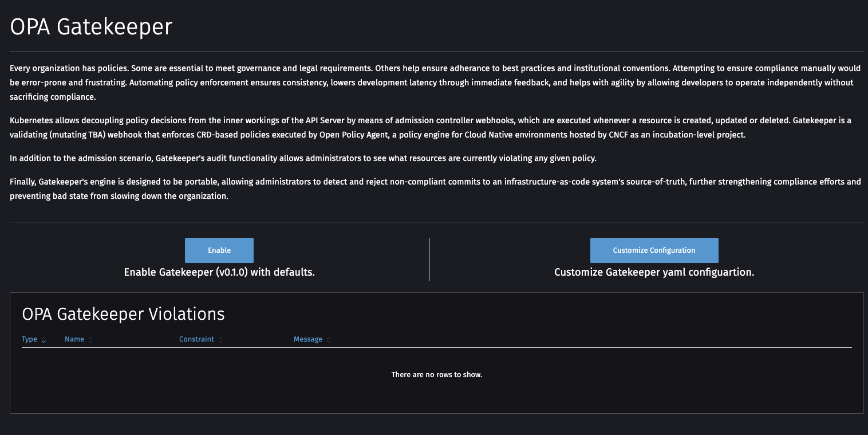Click the sort chevron beside Type header
Viewport: 868px width, 435px height.
[x=44, y=339]
